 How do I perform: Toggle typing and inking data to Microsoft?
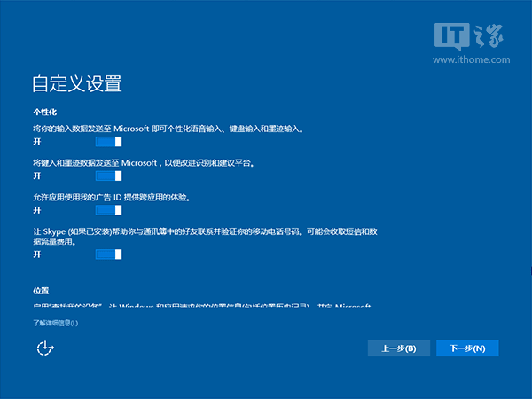tap(108, 176)
